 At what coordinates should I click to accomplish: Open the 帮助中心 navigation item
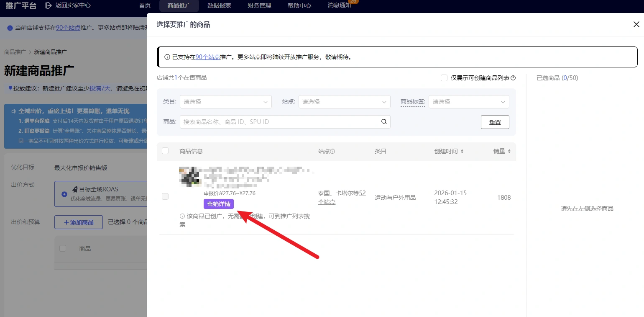tap(299, 5)
